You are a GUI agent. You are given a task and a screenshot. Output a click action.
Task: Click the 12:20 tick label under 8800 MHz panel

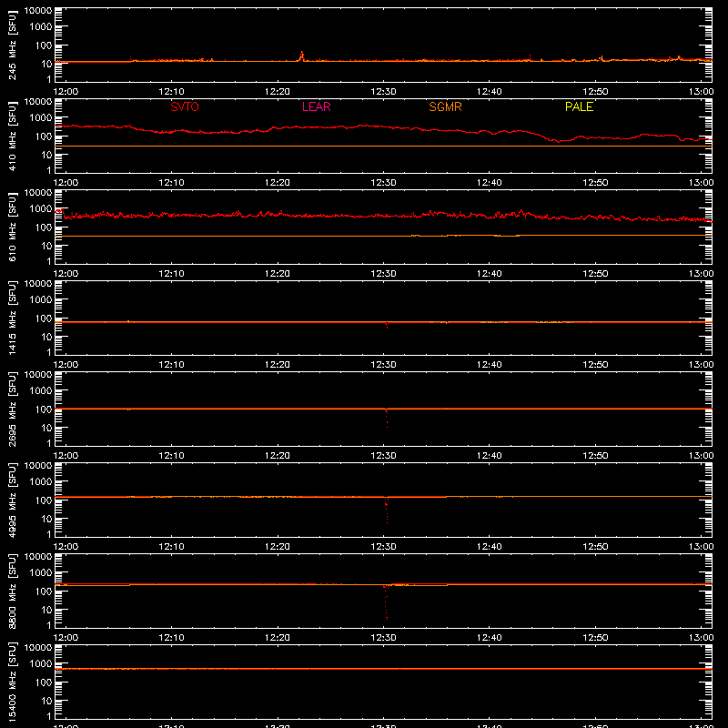coord(278,638)
